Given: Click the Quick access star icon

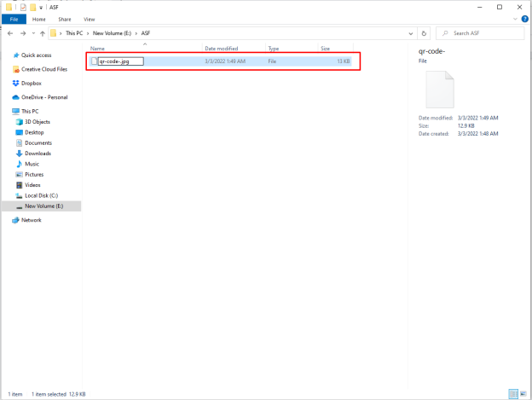Looking at the screenshot, I should [15, 55].
